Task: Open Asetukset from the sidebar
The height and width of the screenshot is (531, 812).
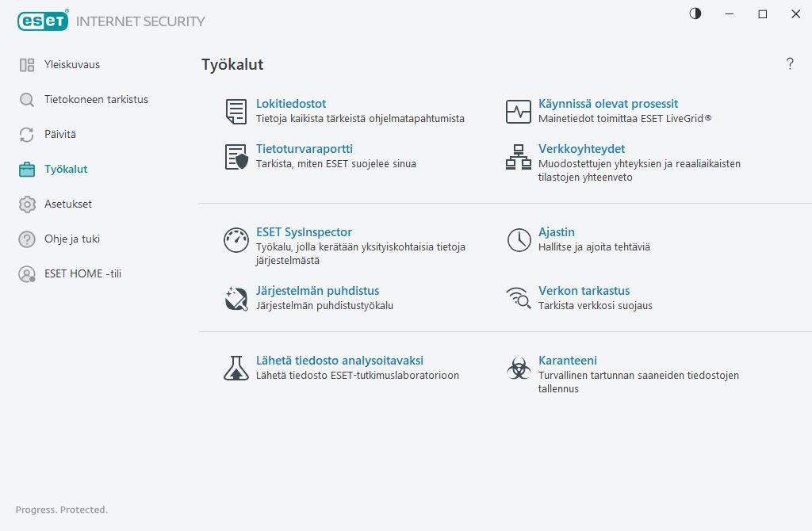Action: point(68,204)
